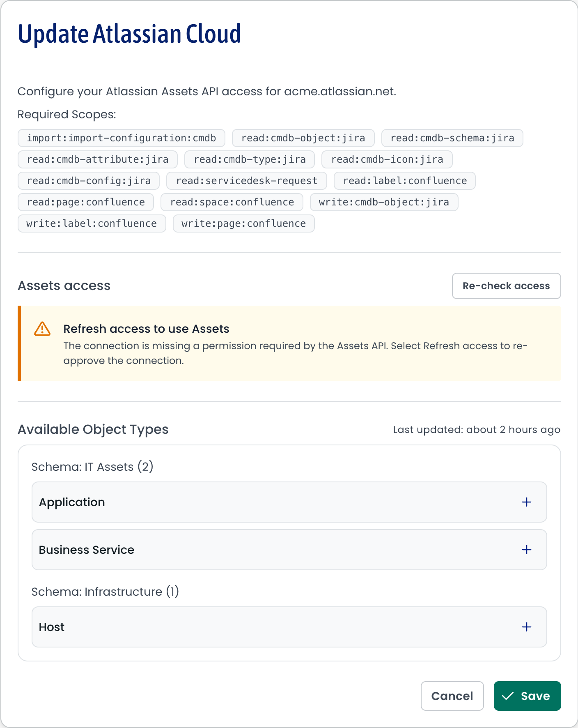Select the read:cmdb-config:jira scope tag

point(89,181)
